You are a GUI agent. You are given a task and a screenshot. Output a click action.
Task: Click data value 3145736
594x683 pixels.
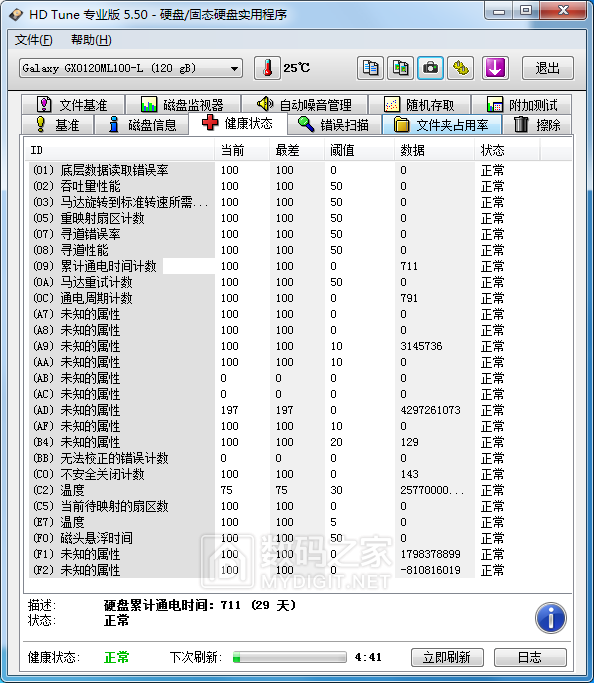point(421,346)
